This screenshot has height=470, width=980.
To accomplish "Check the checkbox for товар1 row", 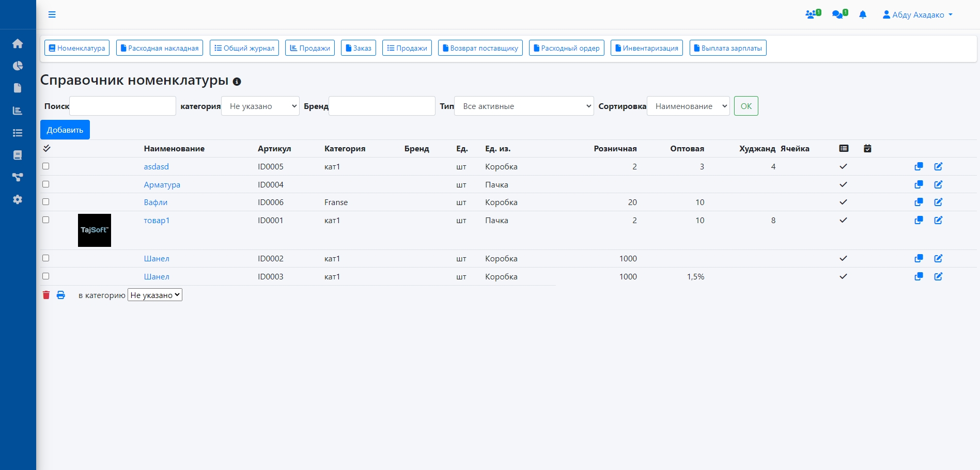I will click(46, 220).
